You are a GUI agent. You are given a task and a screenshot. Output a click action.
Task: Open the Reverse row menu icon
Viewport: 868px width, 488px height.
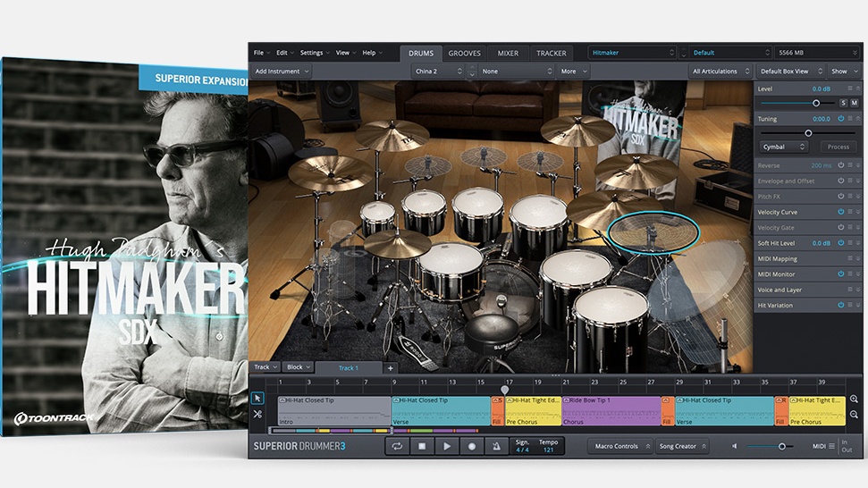850,164
